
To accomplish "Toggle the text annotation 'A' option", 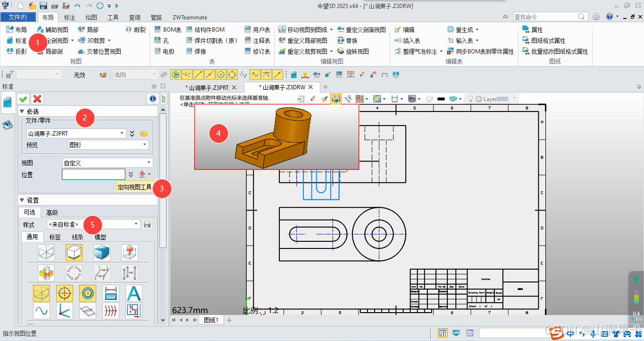I will coord(134,293).
